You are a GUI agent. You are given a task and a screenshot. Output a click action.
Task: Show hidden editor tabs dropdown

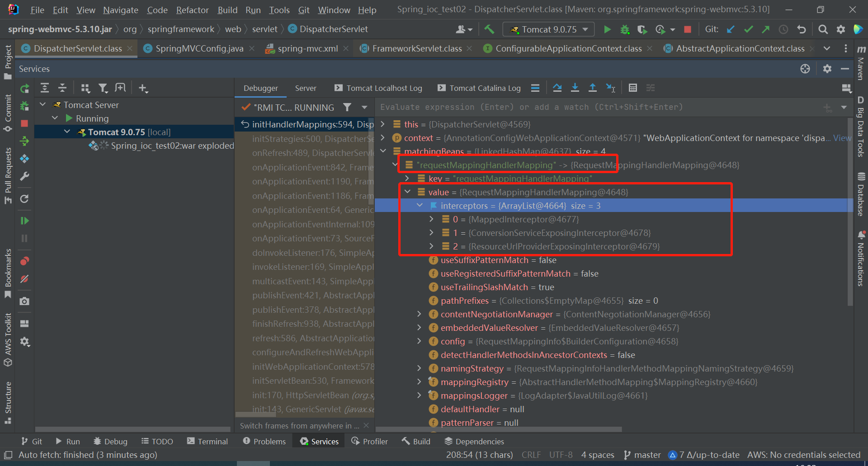[827, 48]
